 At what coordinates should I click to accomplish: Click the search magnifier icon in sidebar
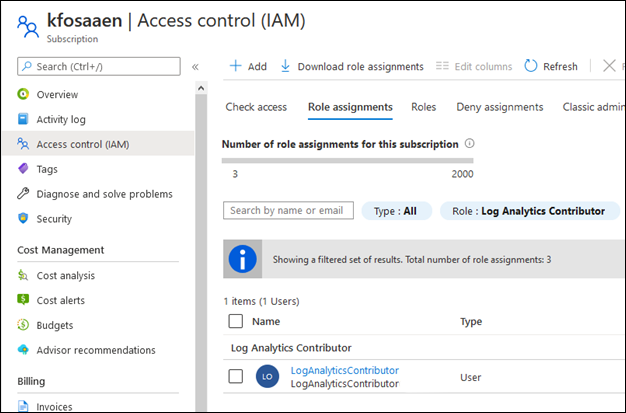pos(27,66)
